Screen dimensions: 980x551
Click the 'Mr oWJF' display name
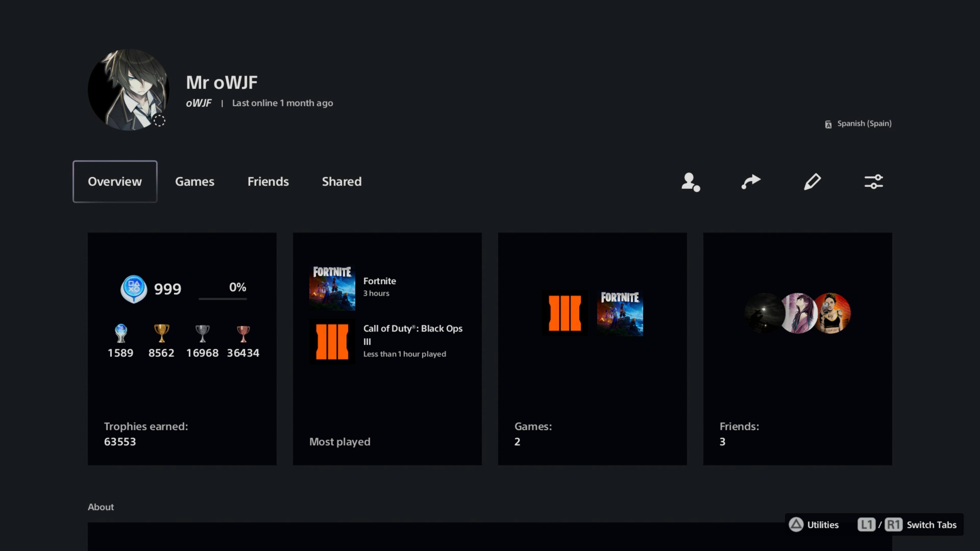222,82
